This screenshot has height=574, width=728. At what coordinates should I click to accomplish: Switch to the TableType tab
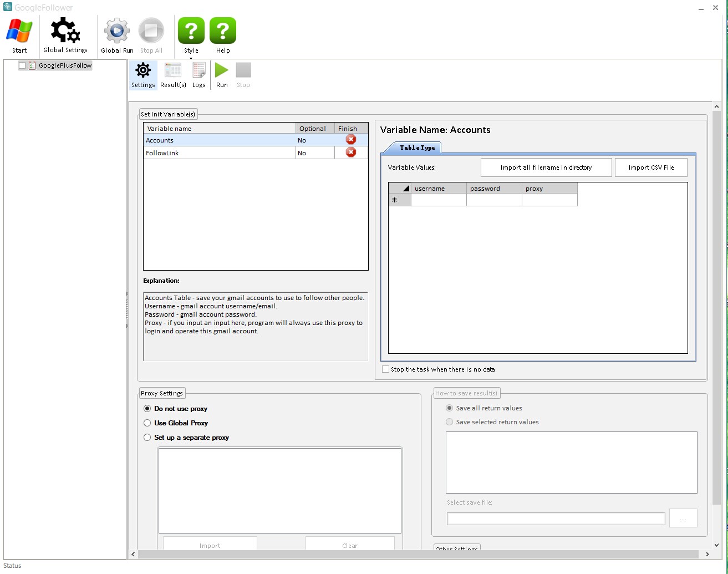(417, 148)
